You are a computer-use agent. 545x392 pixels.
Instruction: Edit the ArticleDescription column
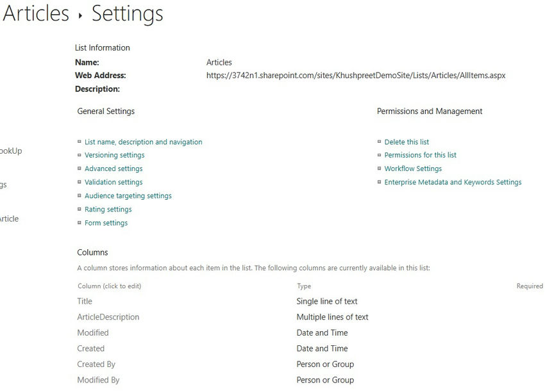108,317
